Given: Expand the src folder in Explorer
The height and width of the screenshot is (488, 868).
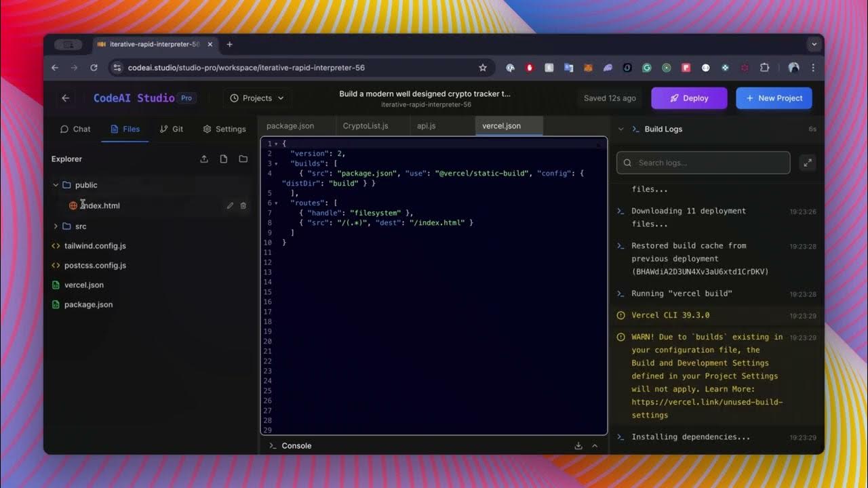Looking at the screenshot, I should click(x=55, y=226).
